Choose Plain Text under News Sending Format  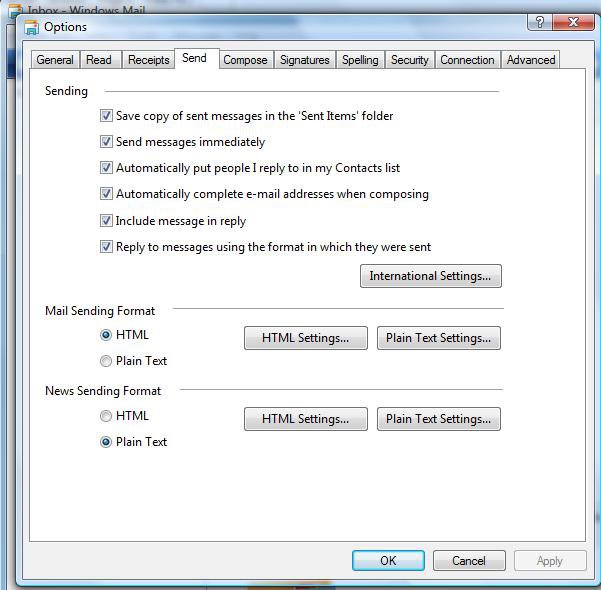click(106, 442)
